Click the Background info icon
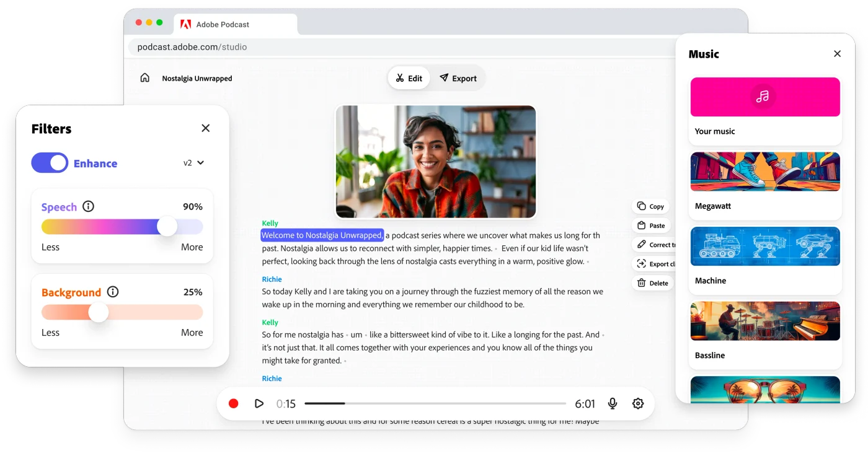Viewport: 868px width, 456px height. (x=113, y=292)
